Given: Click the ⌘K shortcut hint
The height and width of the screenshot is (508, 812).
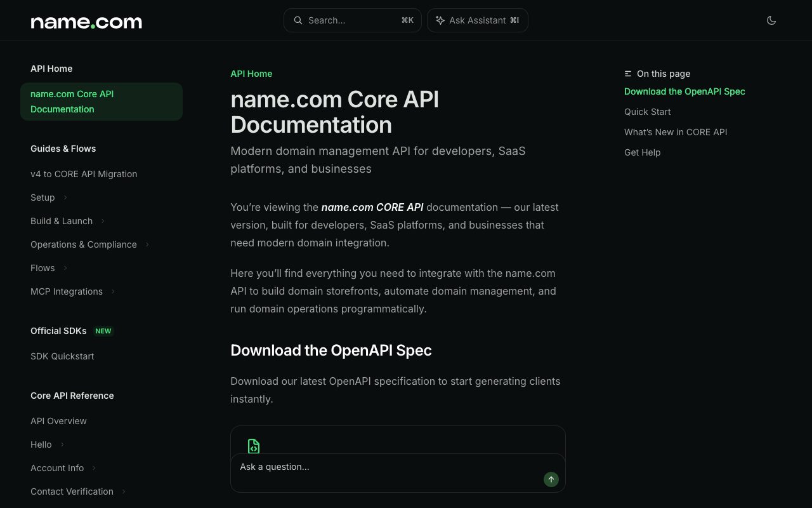Looking at the screenshot, I should click(407, 20).
